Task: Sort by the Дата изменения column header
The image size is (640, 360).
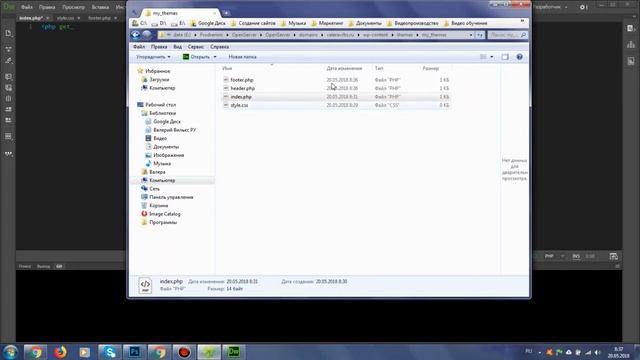Action: pos(344,69)
